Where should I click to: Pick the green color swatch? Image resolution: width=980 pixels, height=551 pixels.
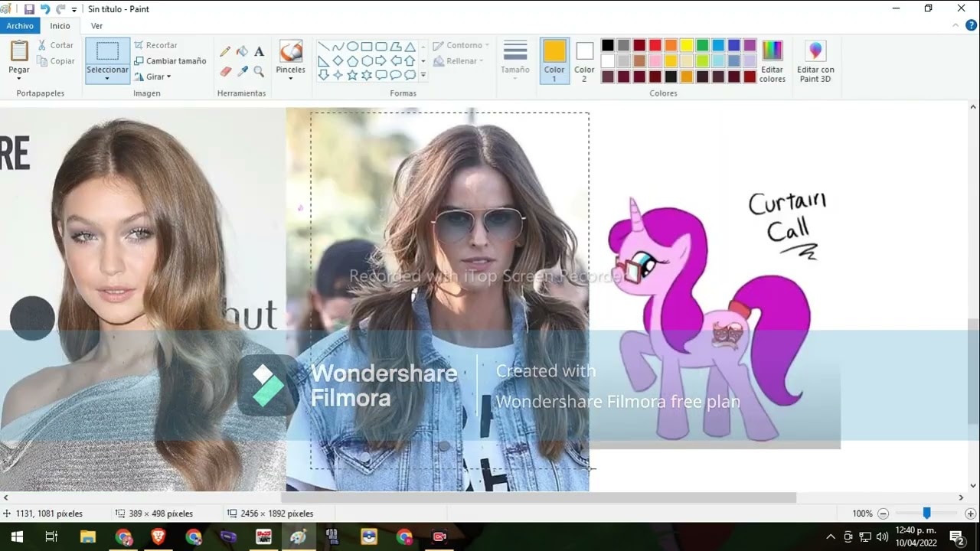click(702, 45)
